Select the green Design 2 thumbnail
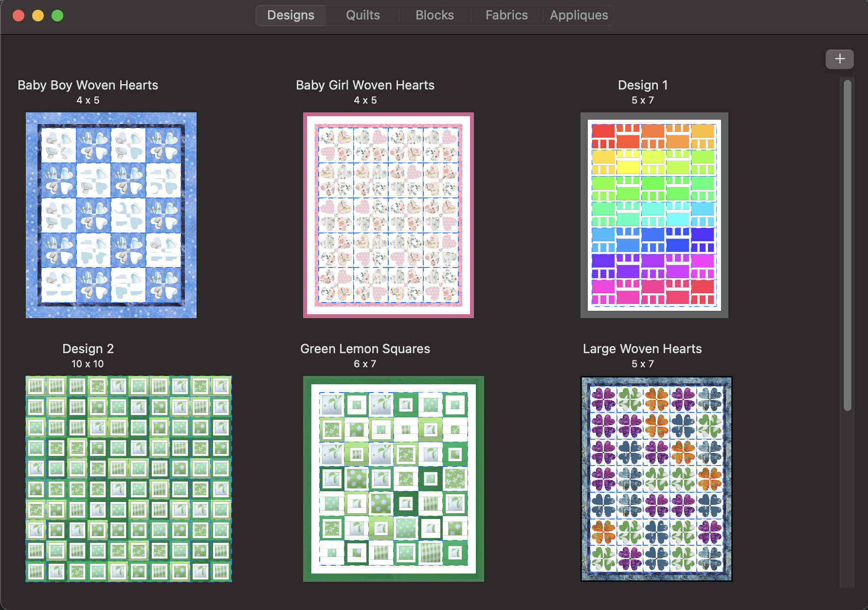The height and width of the screenshot is (610, 868). 128,479
